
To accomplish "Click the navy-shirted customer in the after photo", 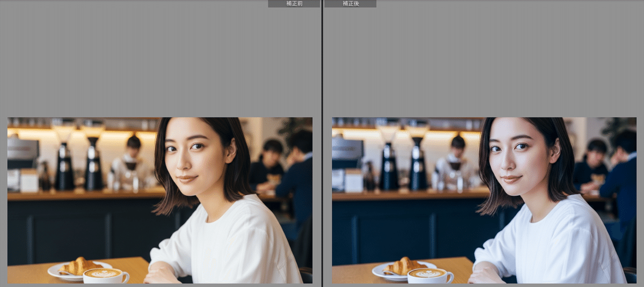I will (621, 172).
